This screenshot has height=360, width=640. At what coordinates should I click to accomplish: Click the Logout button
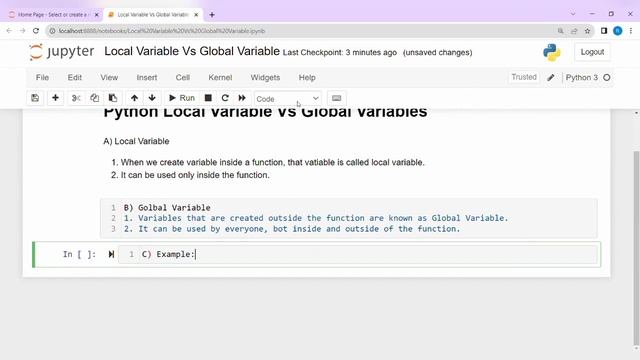(592, 52)
